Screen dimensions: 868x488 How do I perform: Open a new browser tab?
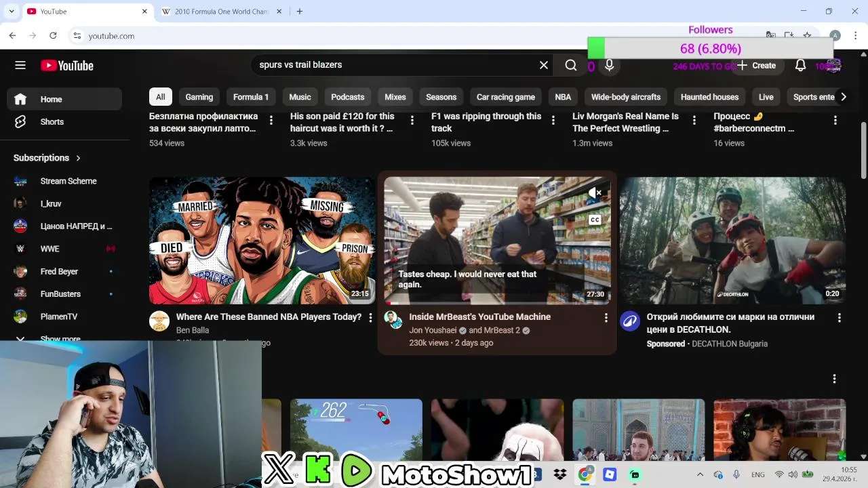300,12
